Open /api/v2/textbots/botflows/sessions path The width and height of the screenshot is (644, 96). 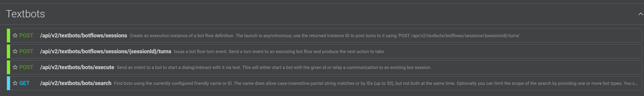[x=83, y=36]
